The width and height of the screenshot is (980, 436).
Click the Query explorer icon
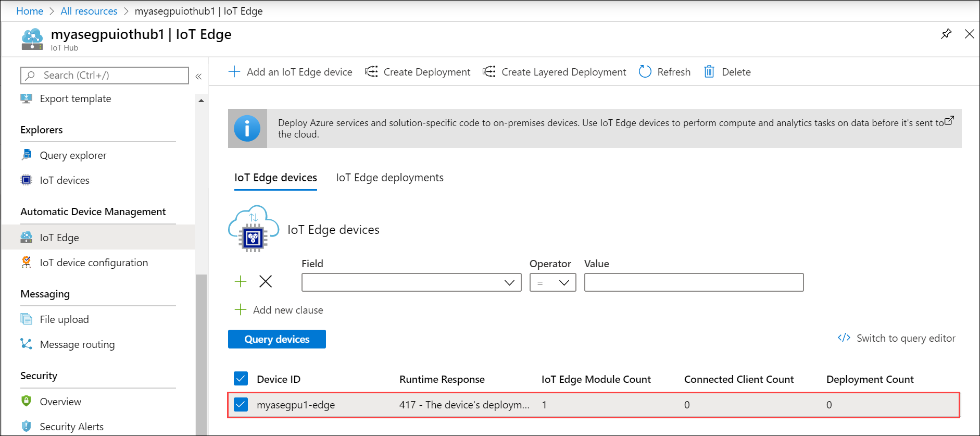tap(26, 155)
